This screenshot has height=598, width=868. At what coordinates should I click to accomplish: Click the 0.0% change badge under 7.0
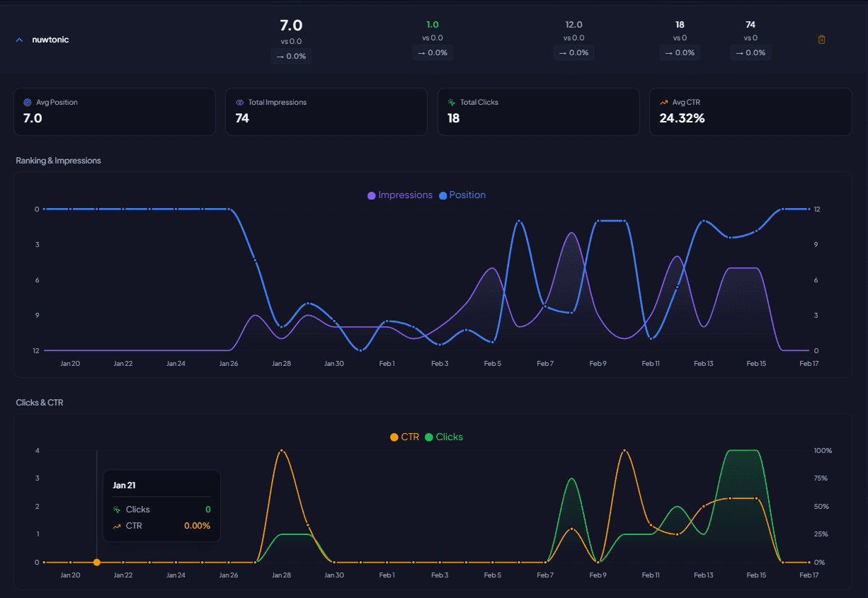tap(291, 56)
